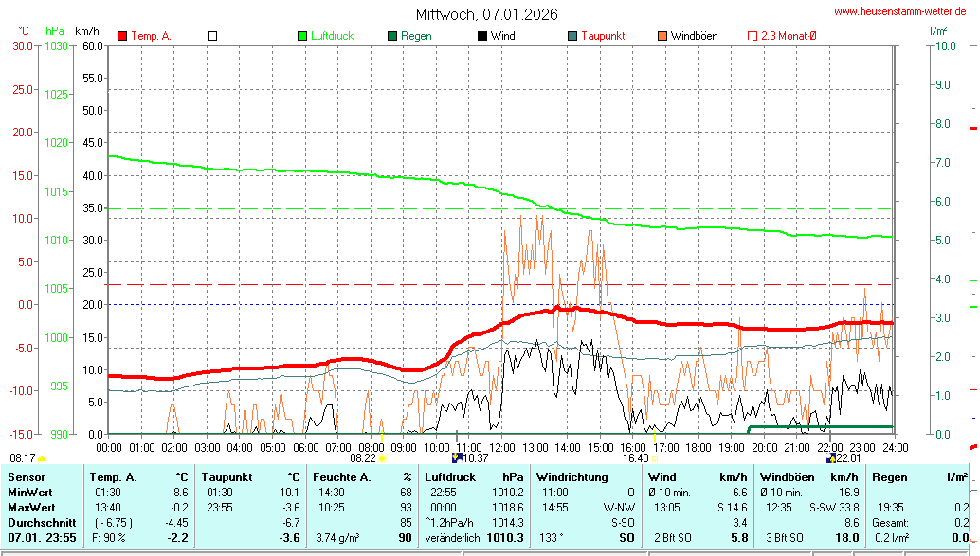Click the chart title Mittwoch, 07.01.2026
The height and width of the screenshot is (556, 980).
click(x=487, y=14)
